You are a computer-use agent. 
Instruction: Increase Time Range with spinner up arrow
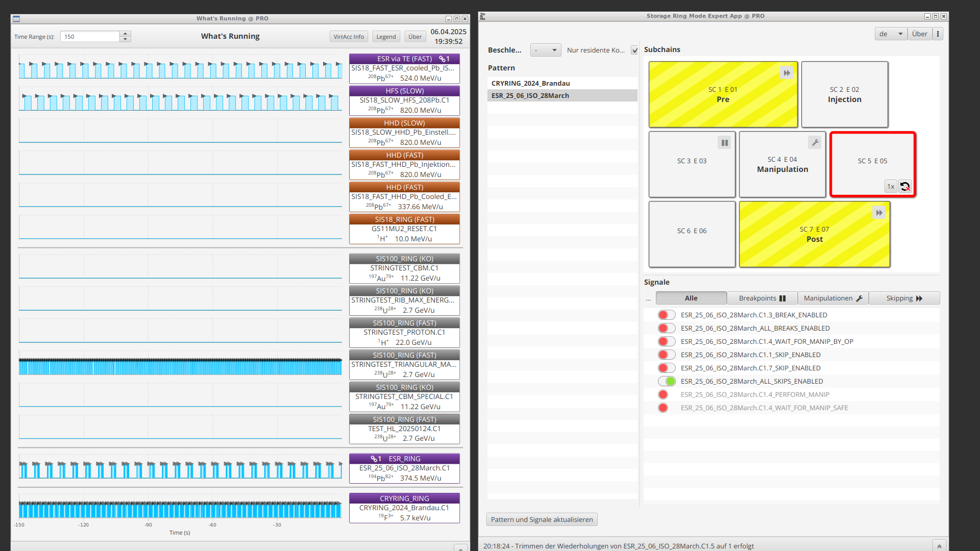(126, 34)
